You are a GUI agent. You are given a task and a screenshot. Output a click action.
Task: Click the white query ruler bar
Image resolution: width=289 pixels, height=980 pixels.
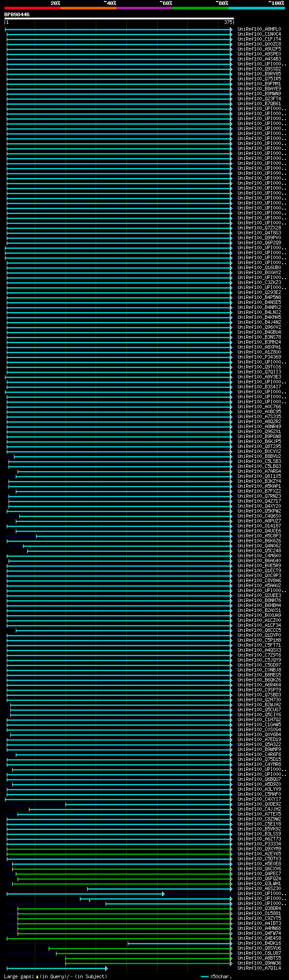(x=119, y=19)
